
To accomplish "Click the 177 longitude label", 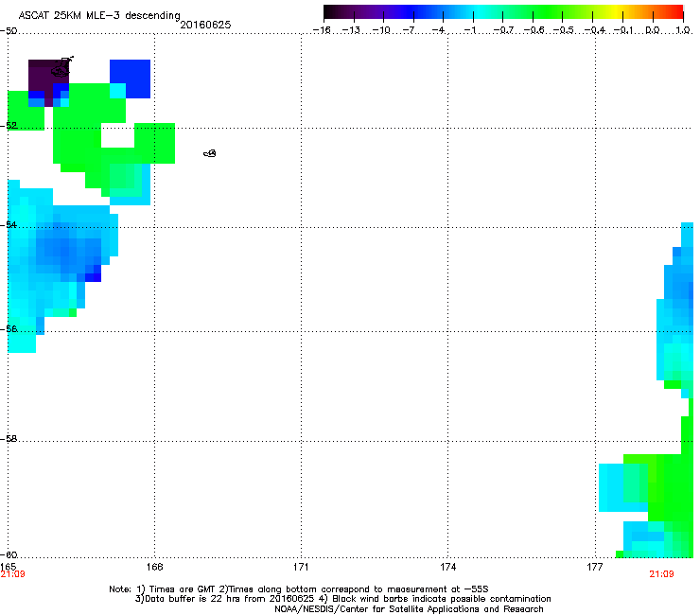I will [595, 567].
